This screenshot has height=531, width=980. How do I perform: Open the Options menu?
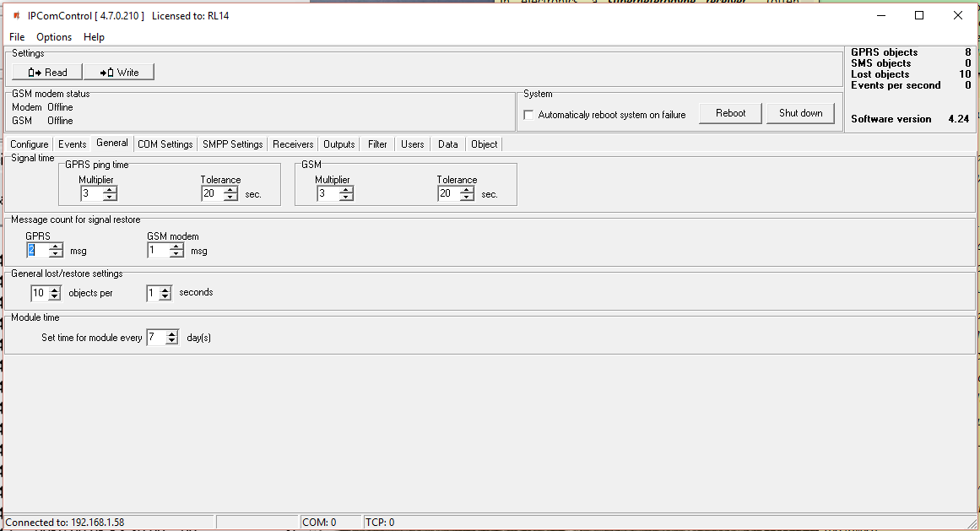[54, 37]
